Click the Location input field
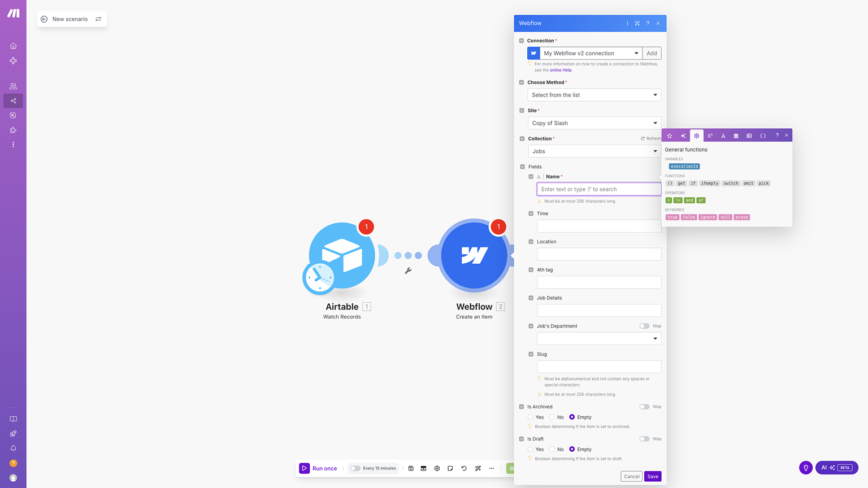The height and width of the screenshot is (488, 868). 599,254
